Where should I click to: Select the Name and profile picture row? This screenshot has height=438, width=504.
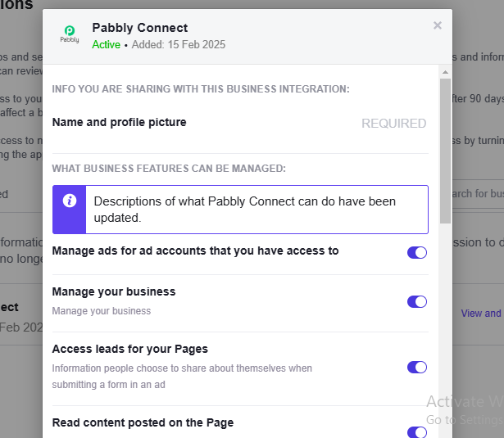[x=120, y=123]
